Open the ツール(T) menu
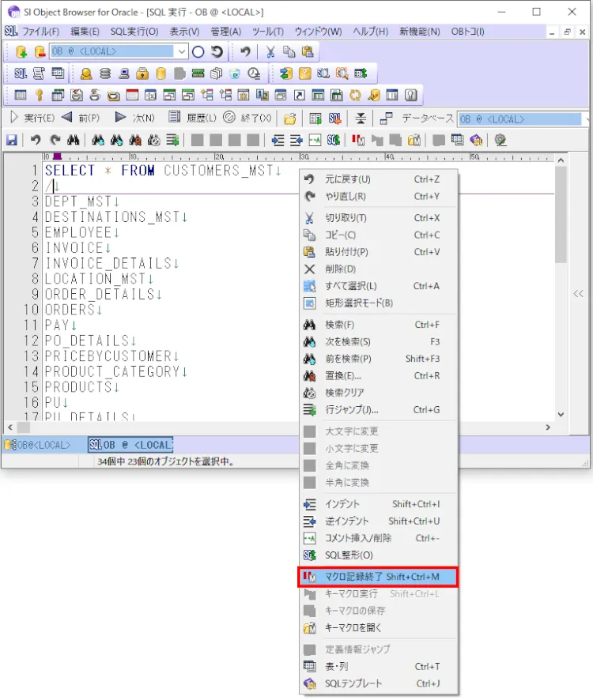The image size is (593, 700). pyautogui.click(x=268, y=32)
